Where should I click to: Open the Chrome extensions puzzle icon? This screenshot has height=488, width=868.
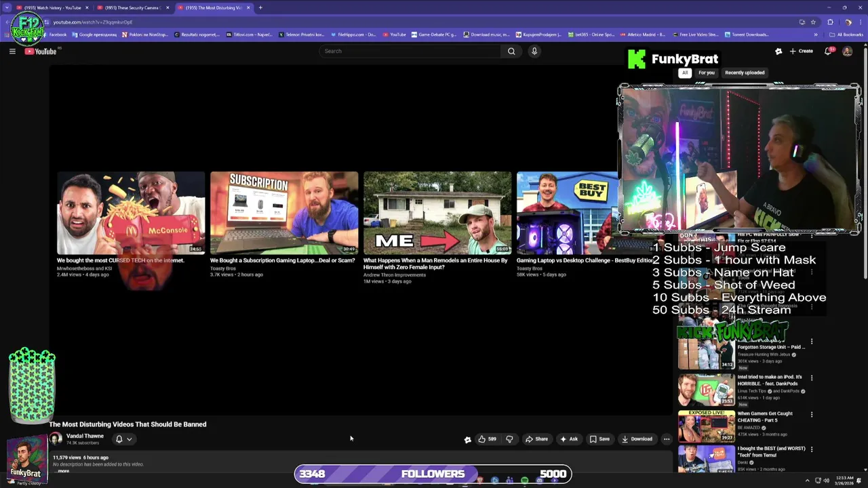click(830, 22)
